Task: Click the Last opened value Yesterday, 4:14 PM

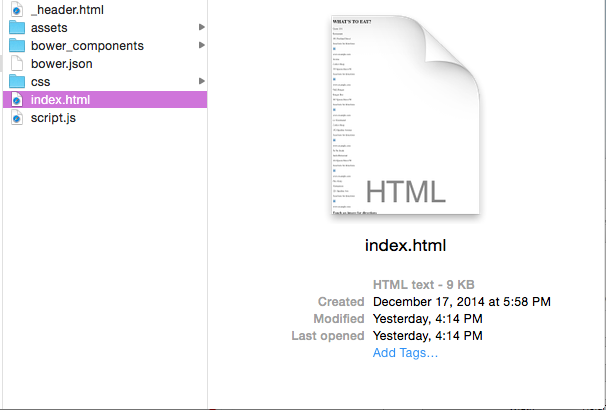Action: pos(427,336)
